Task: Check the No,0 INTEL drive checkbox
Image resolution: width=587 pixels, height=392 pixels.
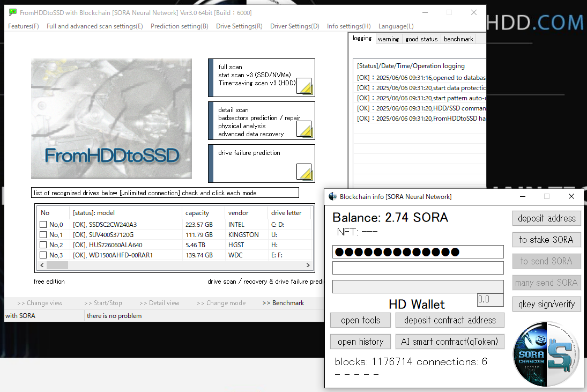Action: (43, 225)
